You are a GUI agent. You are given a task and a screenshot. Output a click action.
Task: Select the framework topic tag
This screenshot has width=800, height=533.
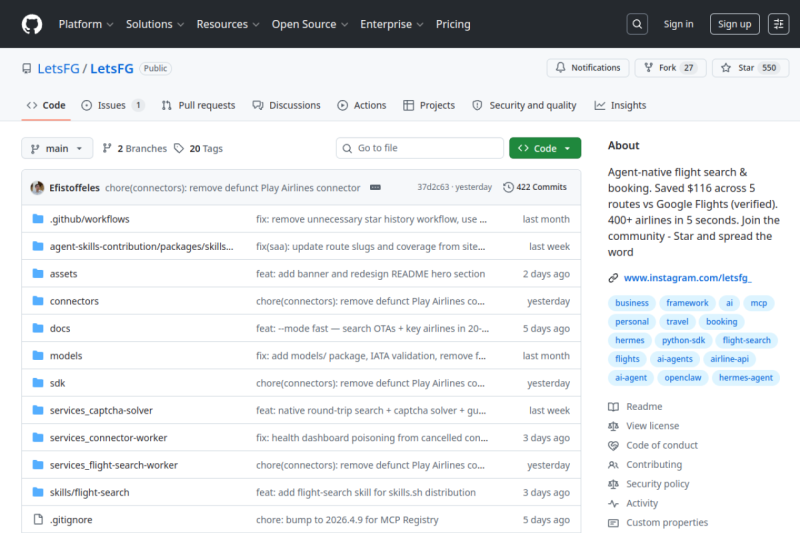(687, 303)
